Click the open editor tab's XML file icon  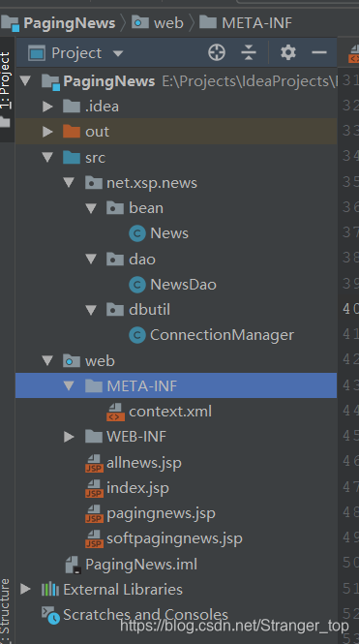click(x=353, y=54)
